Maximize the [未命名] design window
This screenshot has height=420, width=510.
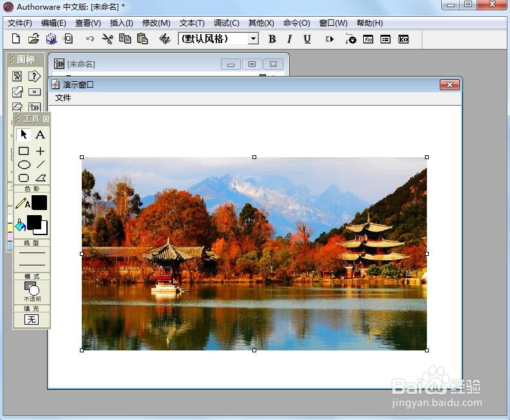click(252, 64)
